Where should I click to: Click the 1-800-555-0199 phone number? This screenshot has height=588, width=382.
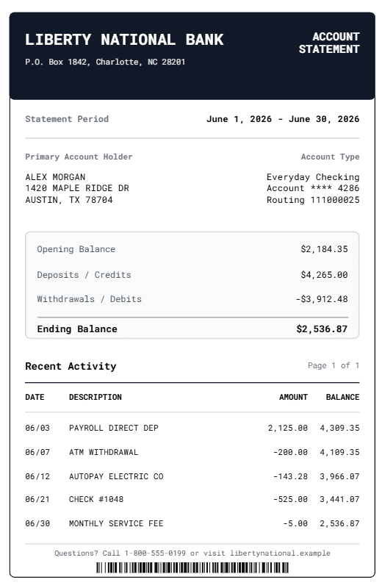click(x=155, y=553)
